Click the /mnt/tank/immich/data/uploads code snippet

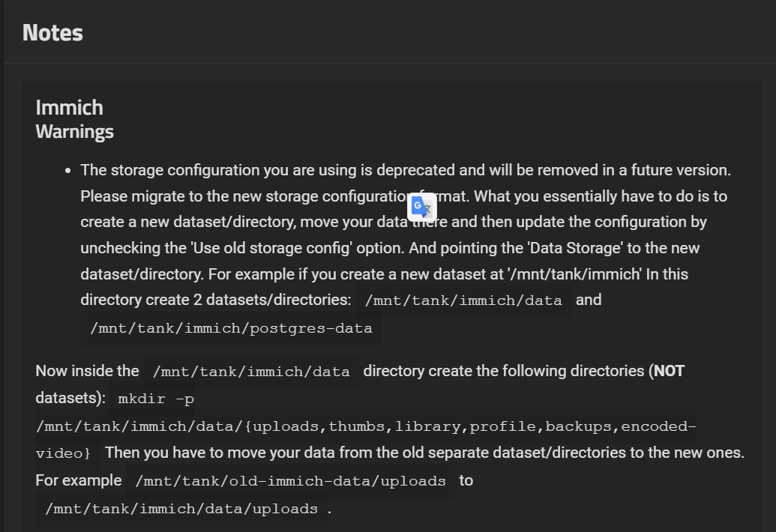pyautogui.click(x=181, y=509)
